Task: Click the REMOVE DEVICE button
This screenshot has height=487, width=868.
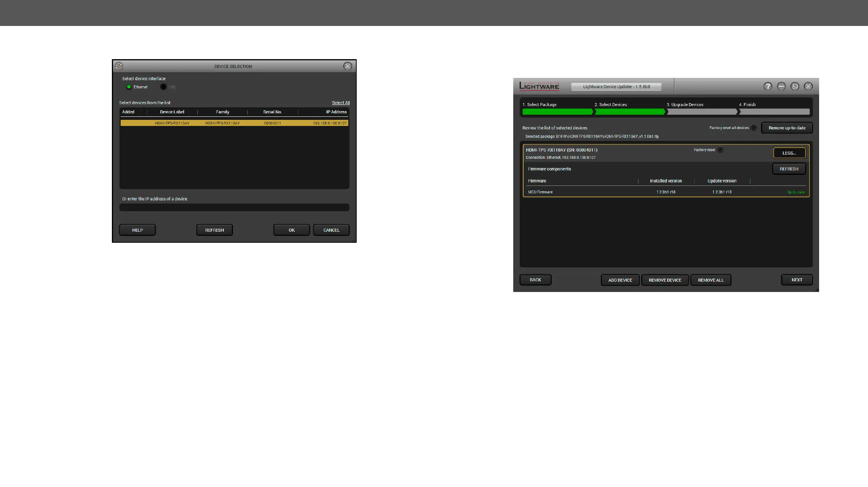Action: 665,280
